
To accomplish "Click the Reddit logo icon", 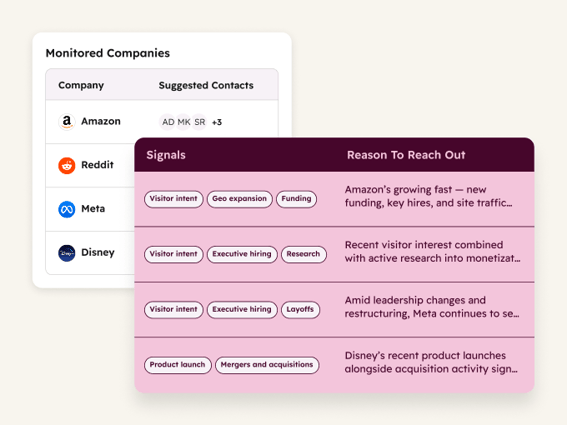I will (67, 165).
